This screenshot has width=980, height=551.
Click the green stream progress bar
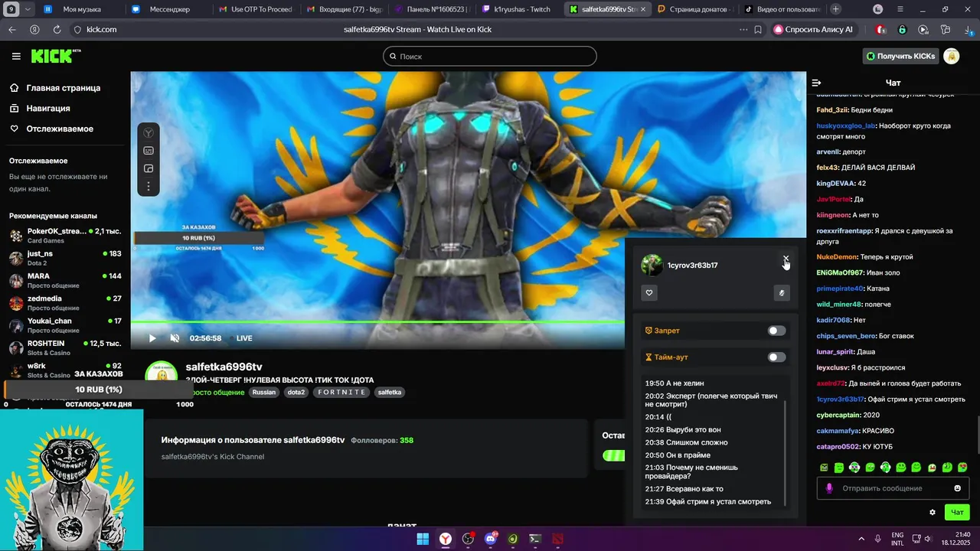point(377,322)
